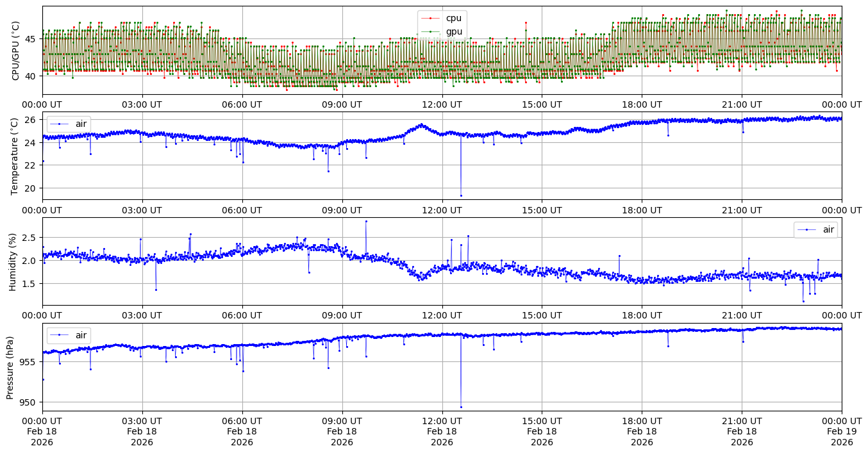Click the CPU/GPU (°C) y-axis label

(x=16, y=51)
